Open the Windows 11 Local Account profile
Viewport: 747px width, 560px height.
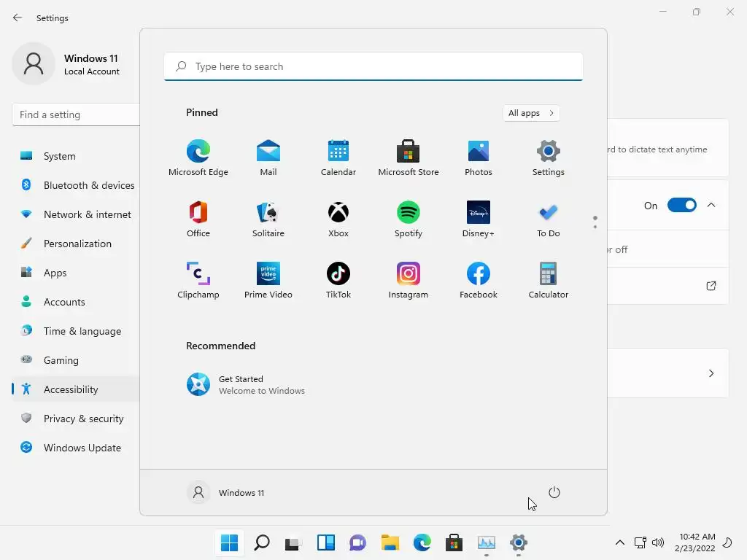click(x=66, y=64)
